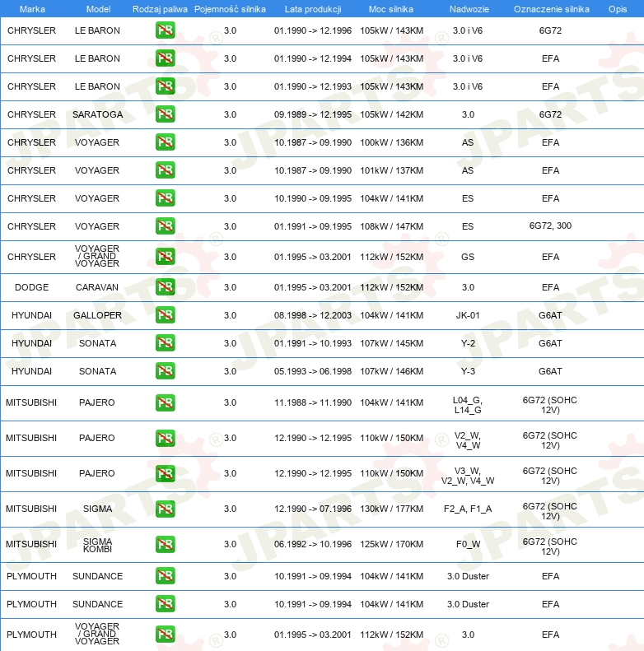Click the fuel icon in the Chrysler Voyager / Grand Voyager row
Viewport: 644px width, 651px height.
(x=166, y=257)
